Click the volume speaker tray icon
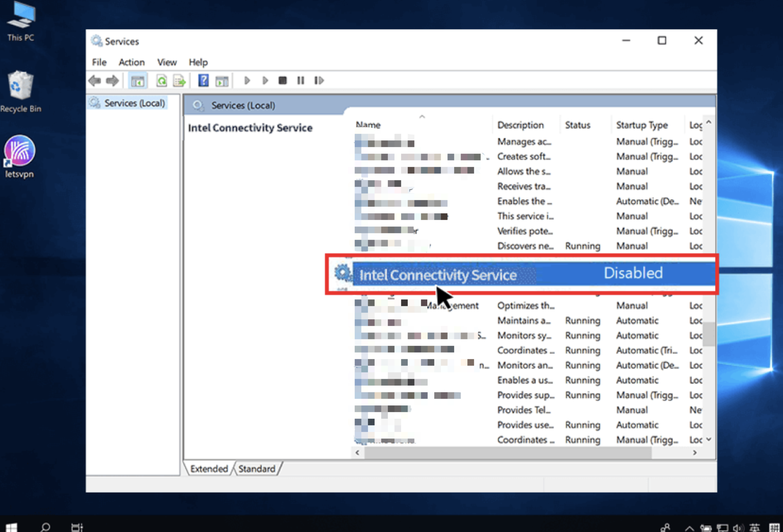 click(738, 528)
